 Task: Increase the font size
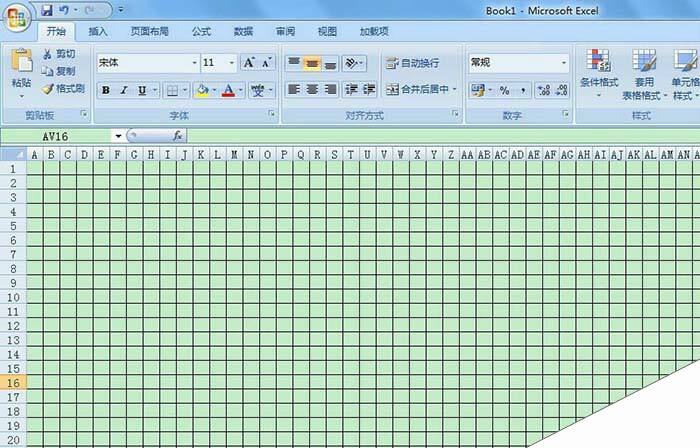click(x=249, y=62)
